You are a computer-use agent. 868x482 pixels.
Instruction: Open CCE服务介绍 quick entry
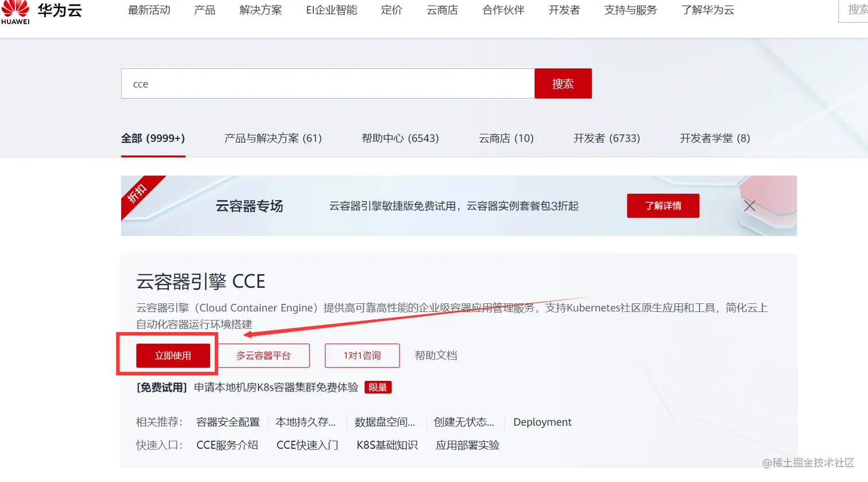tap(227, 445)
